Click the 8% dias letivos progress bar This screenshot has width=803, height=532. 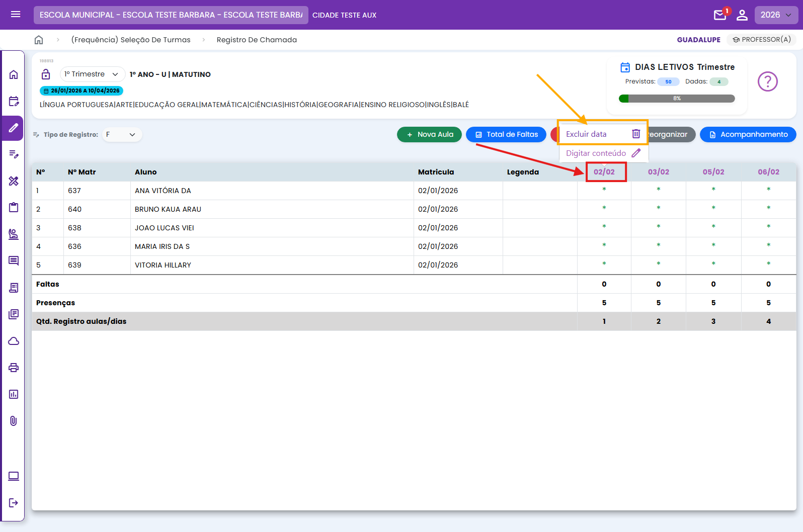(677, 99)
